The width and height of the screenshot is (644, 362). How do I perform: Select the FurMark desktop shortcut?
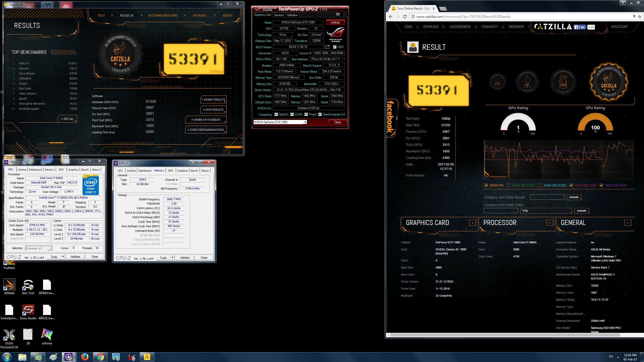pyautogui.click(x=9, y=265)
